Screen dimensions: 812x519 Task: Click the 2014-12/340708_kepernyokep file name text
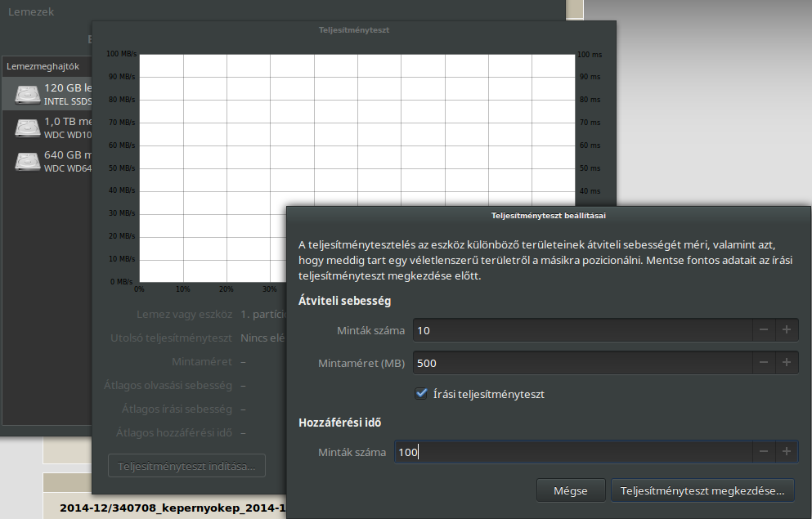(x=173, y=508)
